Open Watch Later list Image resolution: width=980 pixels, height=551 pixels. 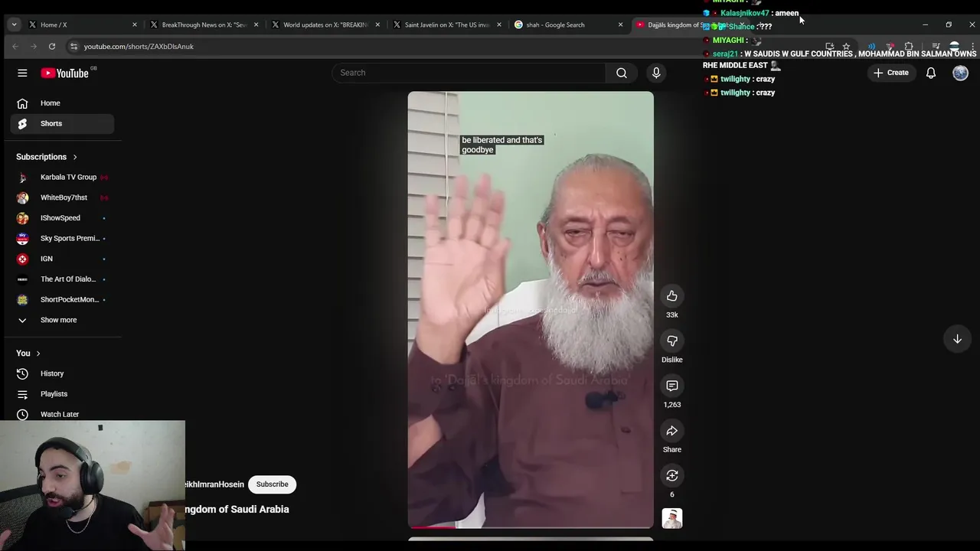62,414
